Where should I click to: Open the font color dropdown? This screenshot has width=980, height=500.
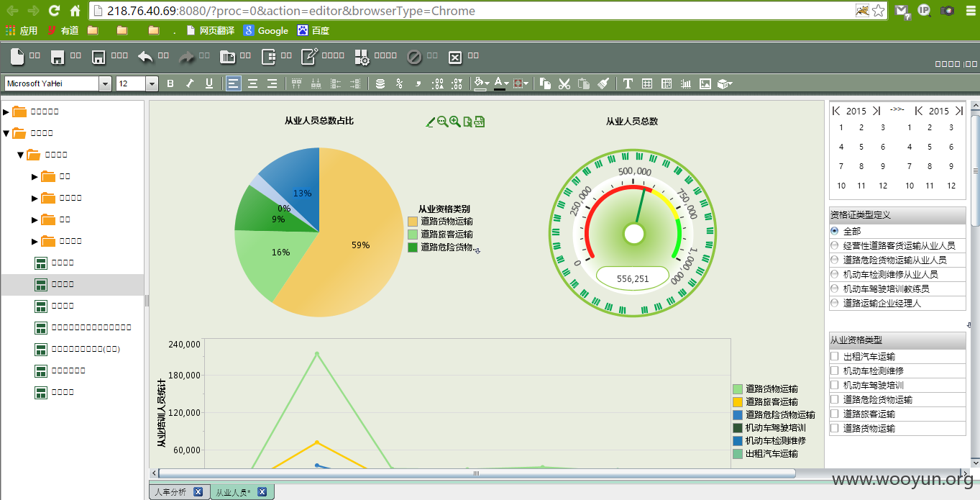tap(508, 83)
